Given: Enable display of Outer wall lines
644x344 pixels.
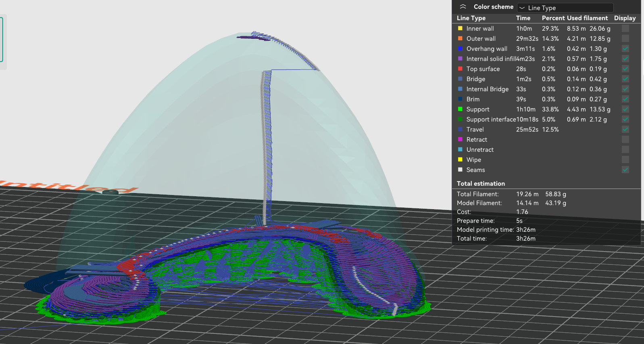Looking at the screenshot, I should [x=625, y=38].
